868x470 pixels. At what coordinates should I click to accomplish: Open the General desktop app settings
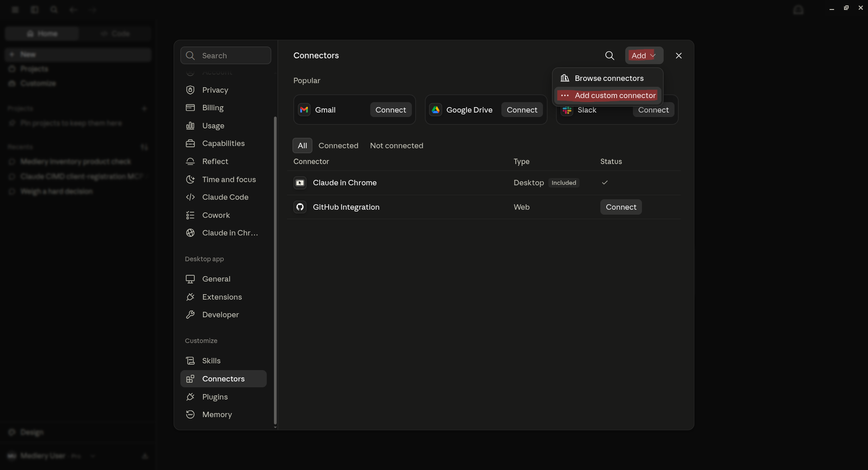(x=223, y=279)
